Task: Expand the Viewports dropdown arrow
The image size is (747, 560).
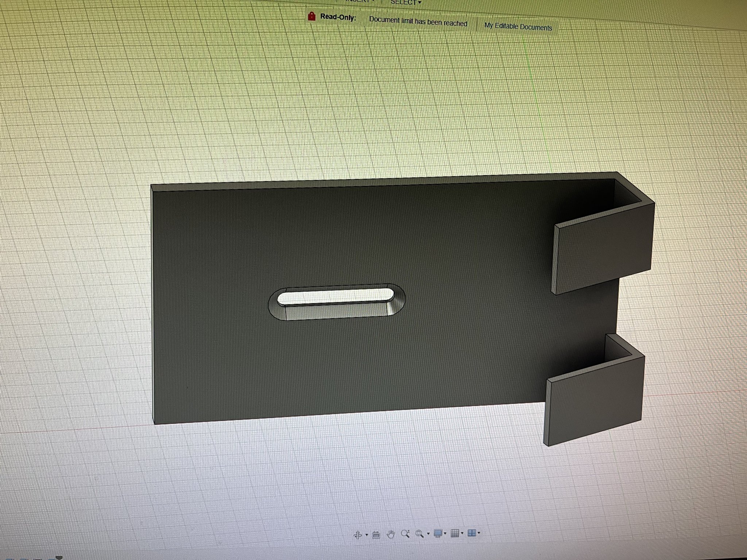Action: [x=479, y=533]
